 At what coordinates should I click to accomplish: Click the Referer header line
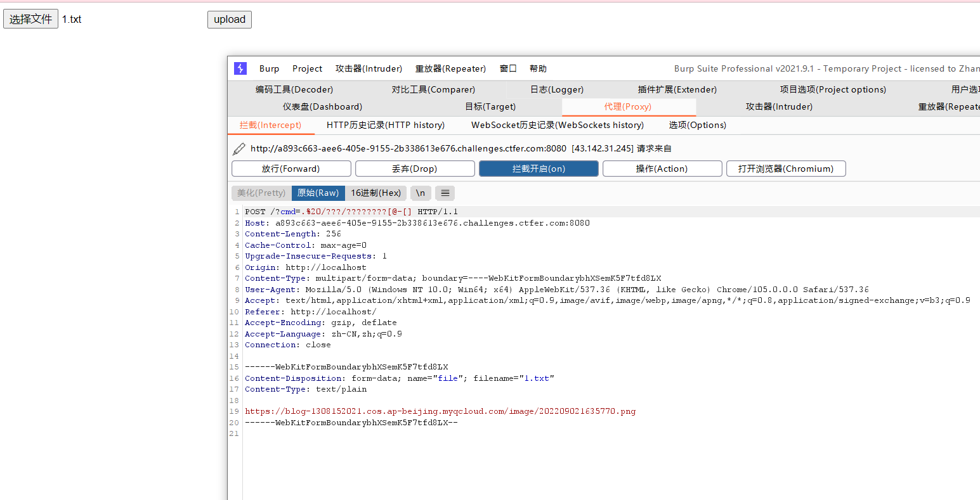311,312
